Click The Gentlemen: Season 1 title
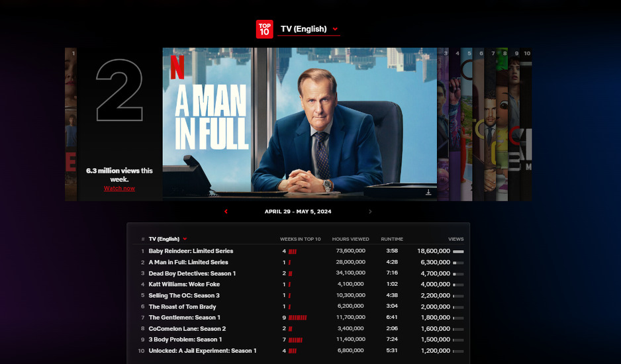Screen dimensions: 621x364 pyautogui.click(x=184, y=317)
